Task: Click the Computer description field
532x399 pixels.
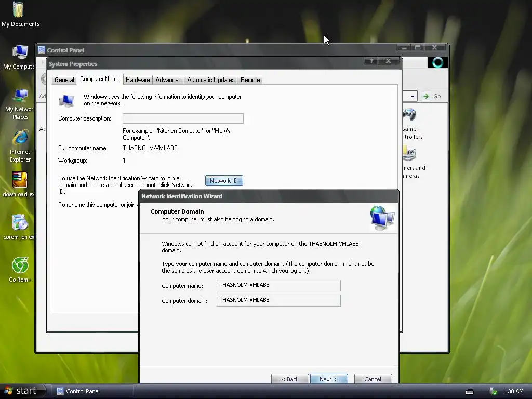Action: tap(183, 118)
